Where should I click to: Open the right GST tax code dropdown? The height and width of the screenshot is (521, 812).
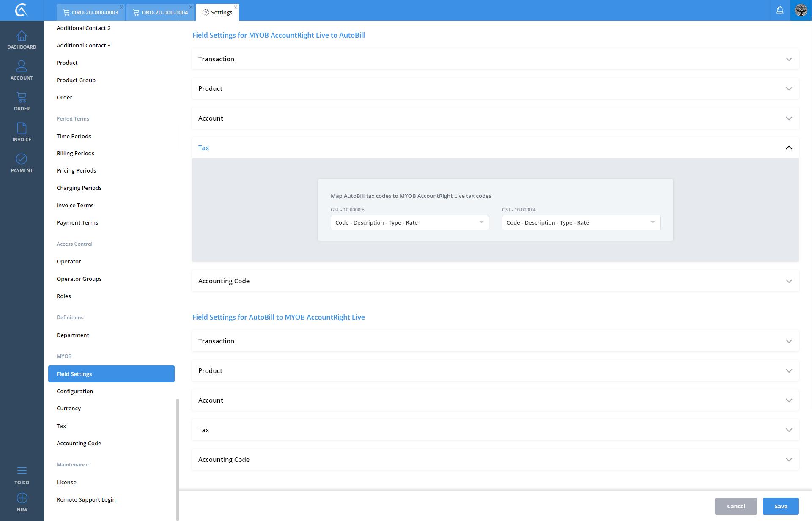coord(581,222)
